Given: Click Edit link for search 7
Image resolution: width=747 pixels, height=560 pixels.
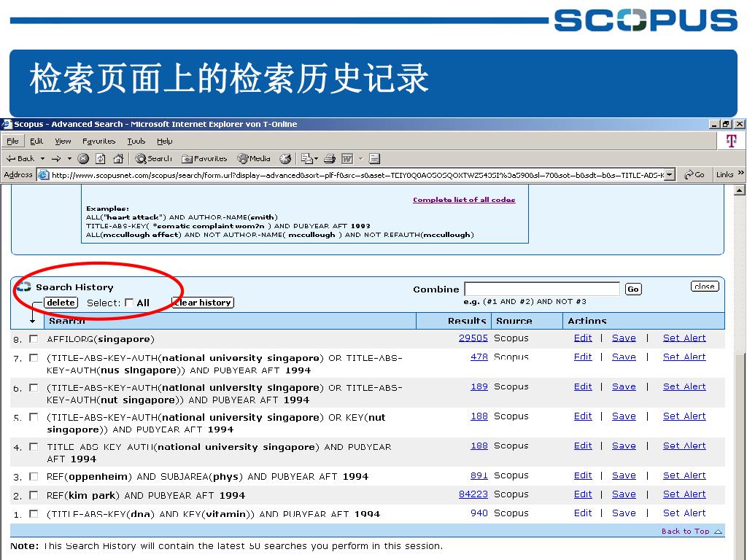Looking at the screenshot, I should pos(583,357).
